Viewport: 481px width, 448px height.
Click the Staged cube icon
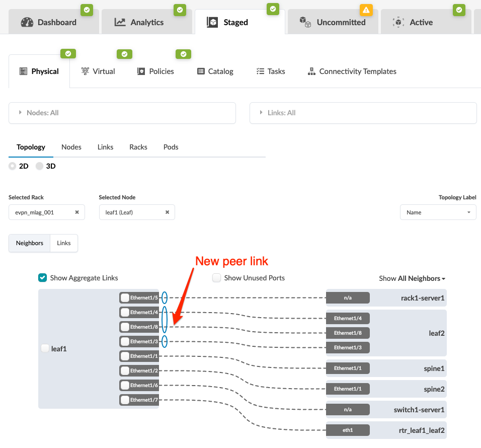coord(212,22)
